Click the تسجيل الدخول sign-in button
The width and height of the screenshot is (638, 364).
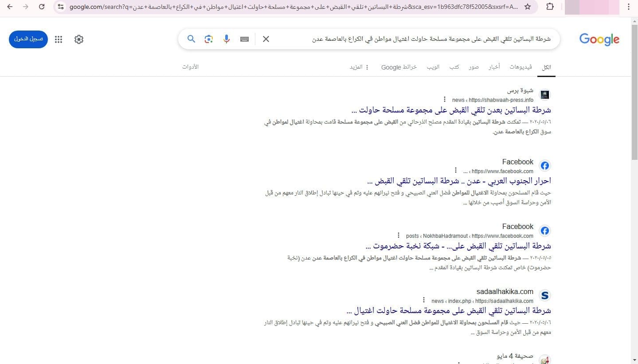click(28, 39)
